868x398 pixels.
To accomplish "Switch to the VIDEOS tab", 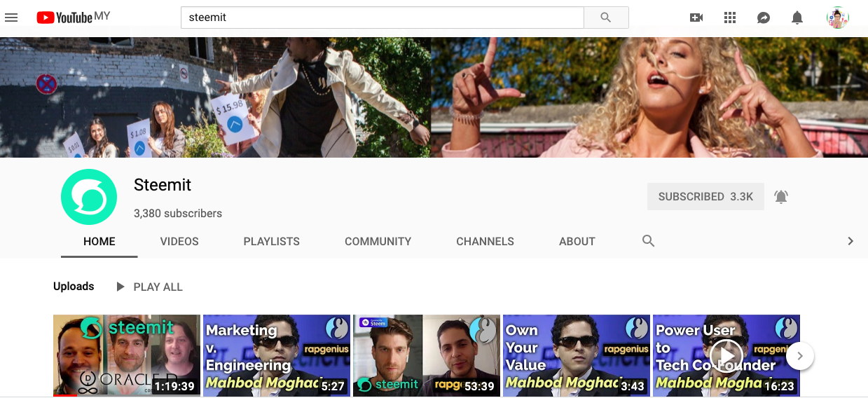I will pyautogui.click(x=179, y=241).
